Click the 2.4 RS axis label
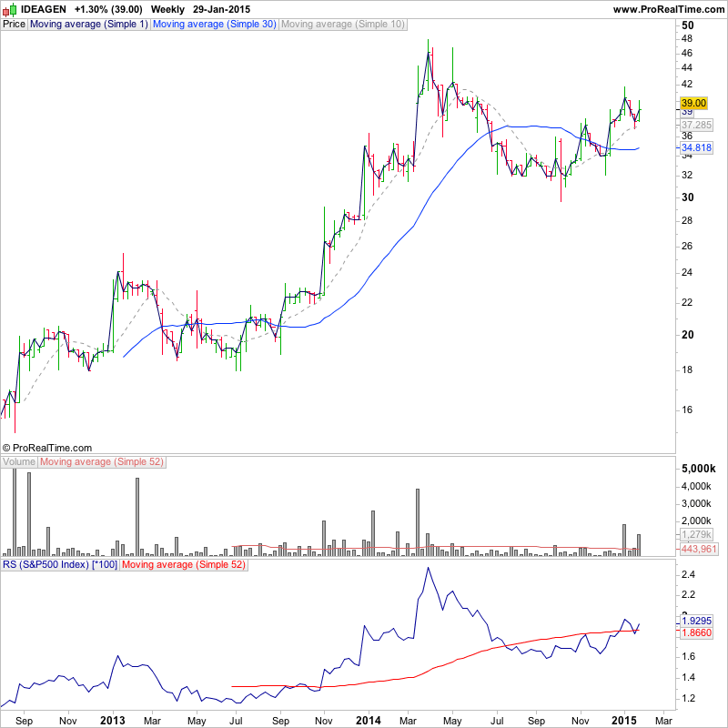 (x=688, y=575)
